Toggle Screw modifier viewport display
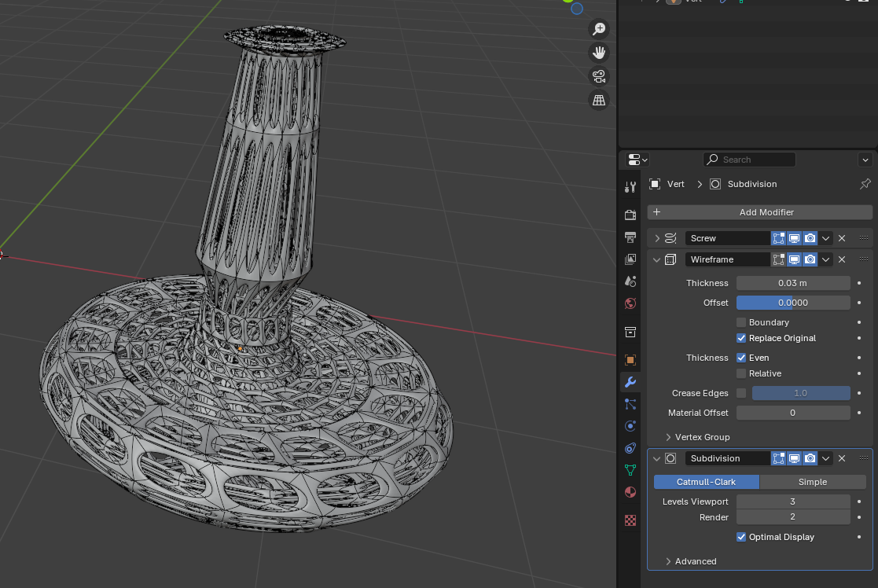Viewport: 878px width, 588px height. point(794,238)
